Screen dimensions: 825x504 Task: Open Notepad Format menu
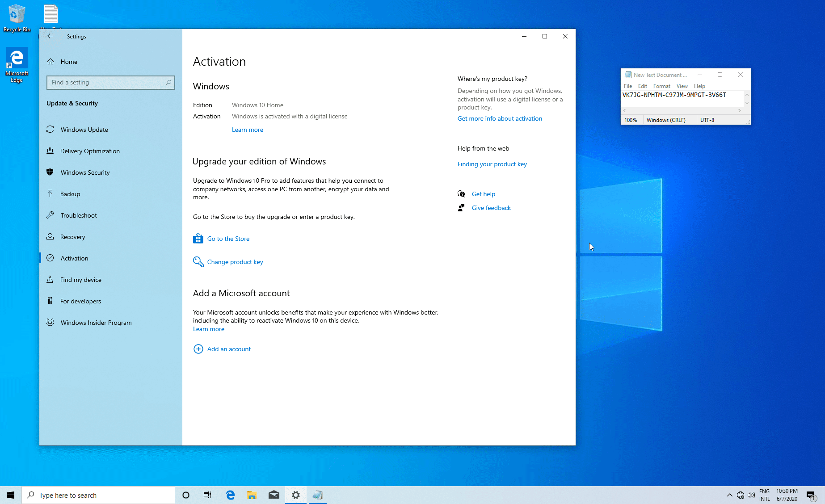coord(662,86)
